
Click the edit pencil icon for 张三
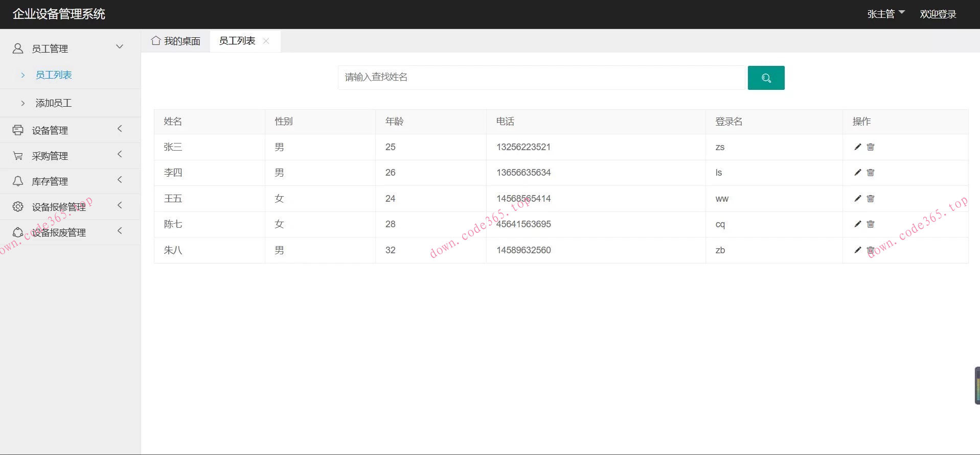coord(857,147)
